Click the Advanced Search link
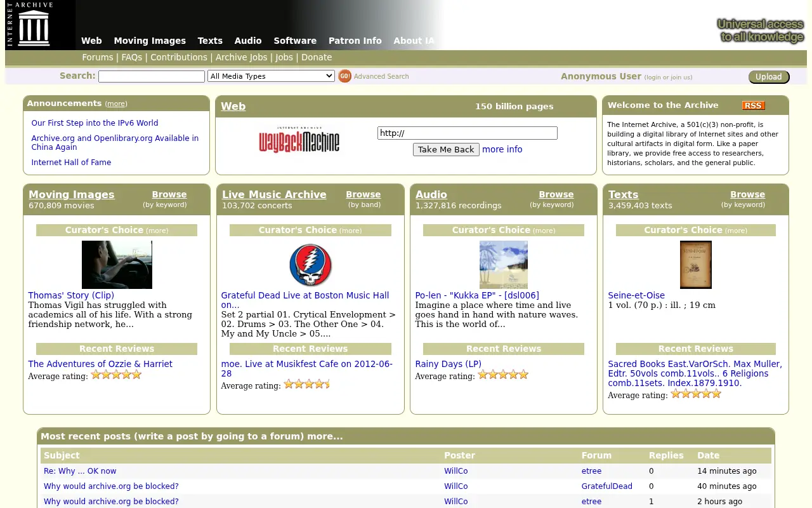The height and width of the screenshot is (508, 812). pyautogui.click(x=381, y=76)
